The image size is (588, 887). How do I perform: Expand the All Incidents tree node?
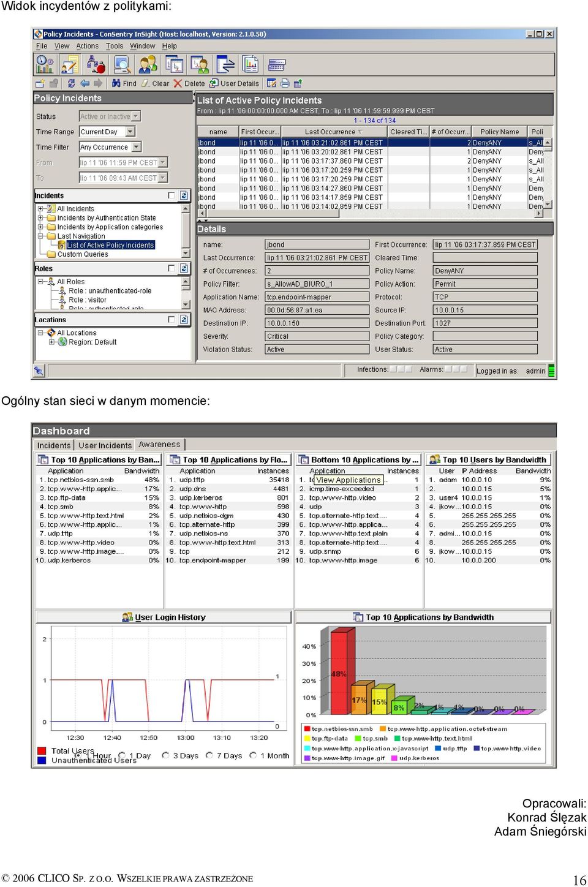pos(41,208)
